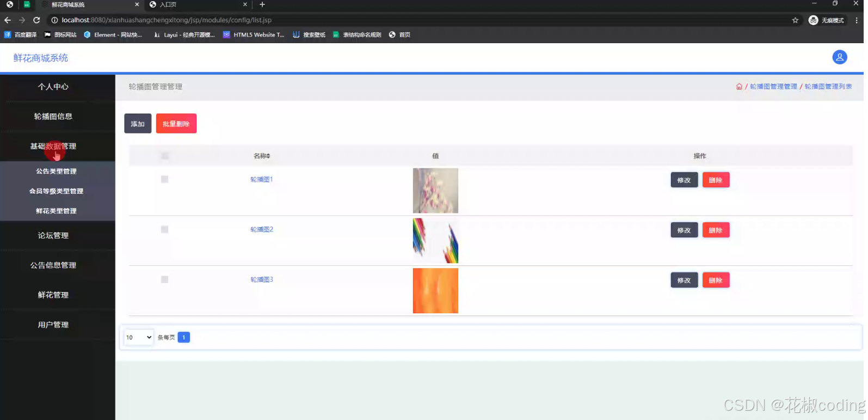Close the 鲜花商城系统 tab
This screenshot has width=868, height=420.
tap(137, 4)
